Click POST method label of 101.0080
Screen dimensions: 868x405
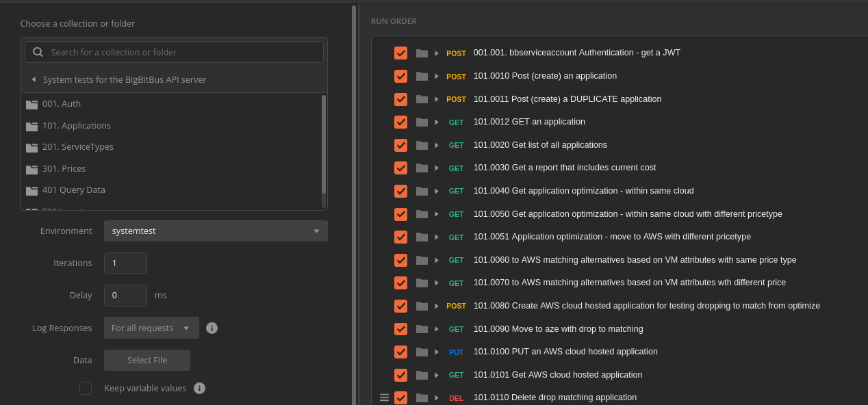[x=456, y=306]
